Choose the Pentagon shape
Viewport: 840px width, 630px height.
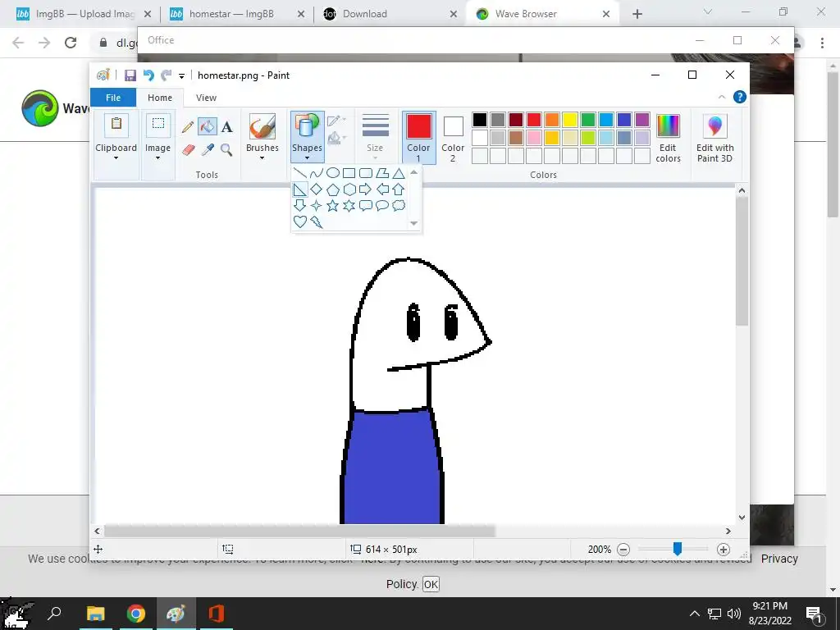pyautogui.click(x=333, y=189)
